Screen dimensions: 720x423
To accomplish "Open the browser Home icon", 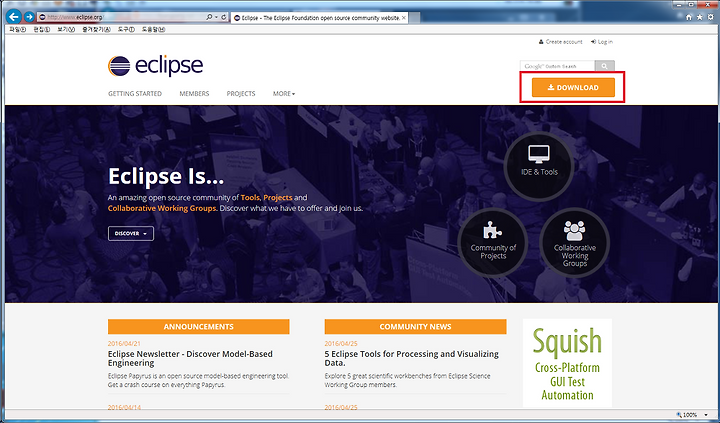I will click(689, 17).
